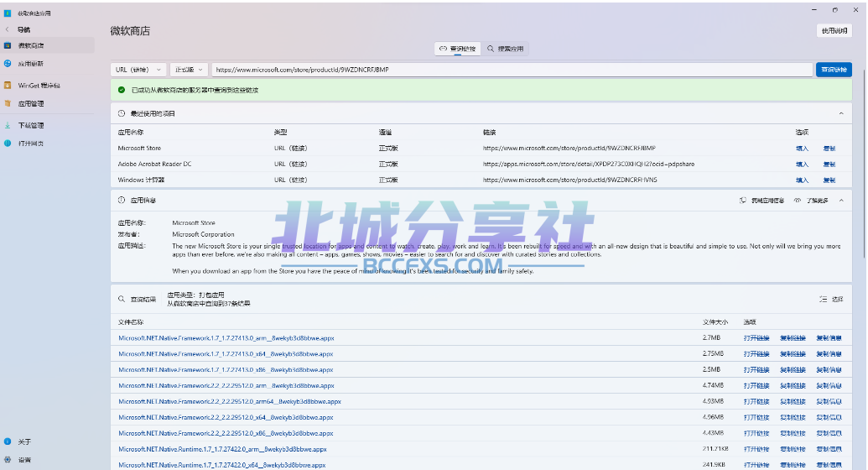Open NET.Native.Framework.1.7 x64 appx file link
Image resolution: width=868 pixels, height=470 pixels.
coord(226,354)
